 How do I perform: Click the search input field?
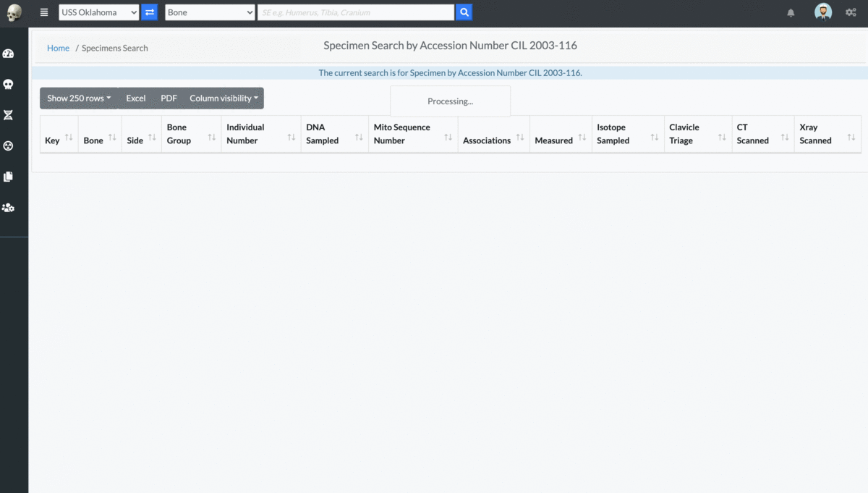[x=356, y=12]
